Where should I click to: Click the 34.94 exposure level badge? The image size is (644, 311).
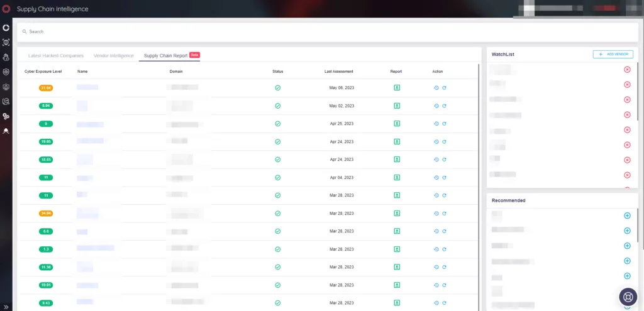tap(46, 214)
